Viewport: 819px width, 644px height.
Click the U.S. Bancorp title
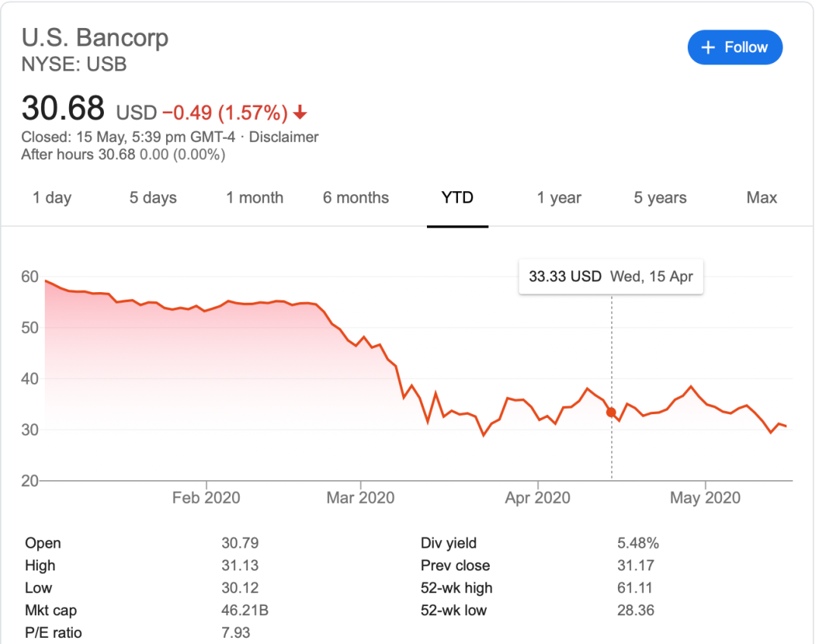click(95, 37)
